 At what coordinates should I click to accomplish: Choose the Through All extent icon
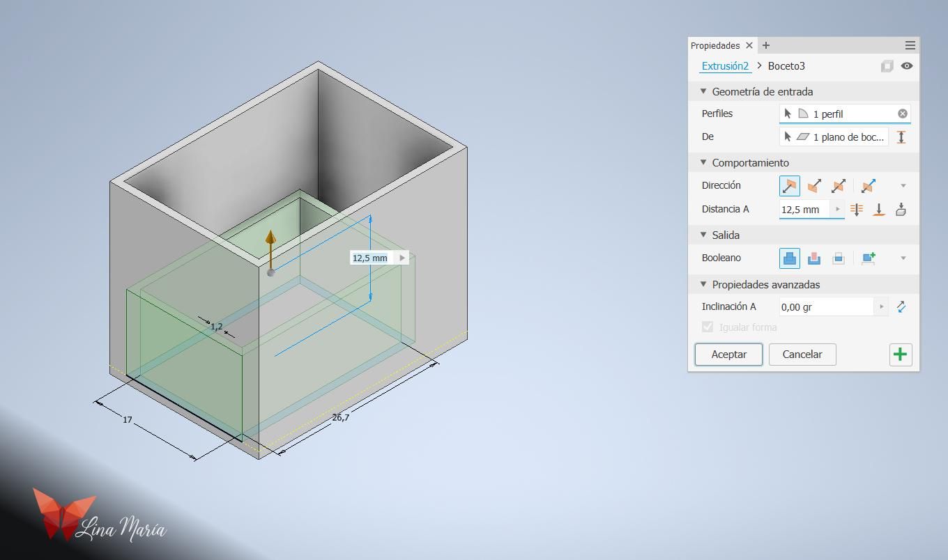coord(857,209)
